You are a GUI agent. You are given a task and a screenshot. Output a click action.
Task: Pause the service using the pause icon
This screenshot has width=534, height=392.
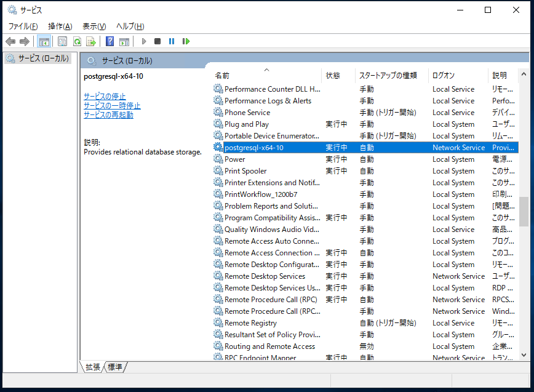click(x=172, y=41)
